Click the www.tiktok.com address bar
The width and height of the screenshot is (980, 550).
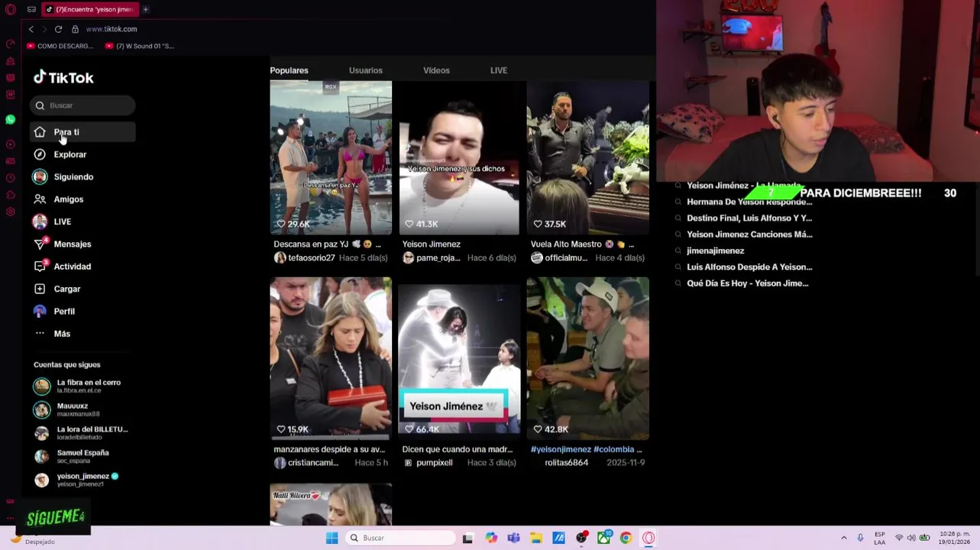click(112, 29)
